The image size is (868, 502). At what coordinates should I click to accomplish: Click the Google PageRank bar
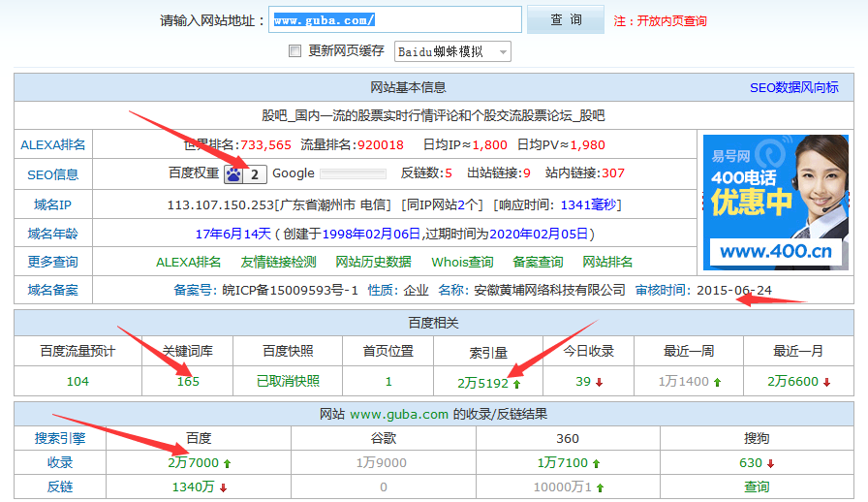[354, 174]
